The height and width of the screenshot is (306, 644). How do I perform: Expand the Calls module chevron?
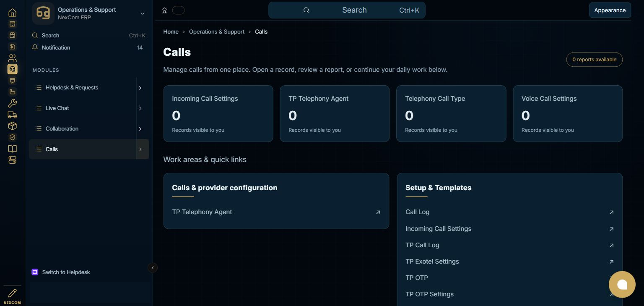click(x=140, y=149)
